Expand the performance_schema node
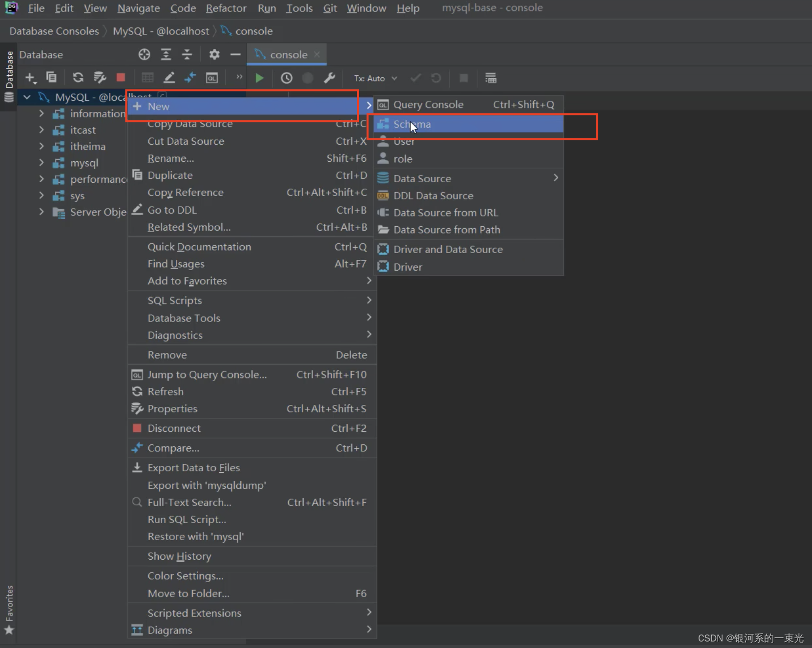This screenshot has width=812, height=648. 41,179
